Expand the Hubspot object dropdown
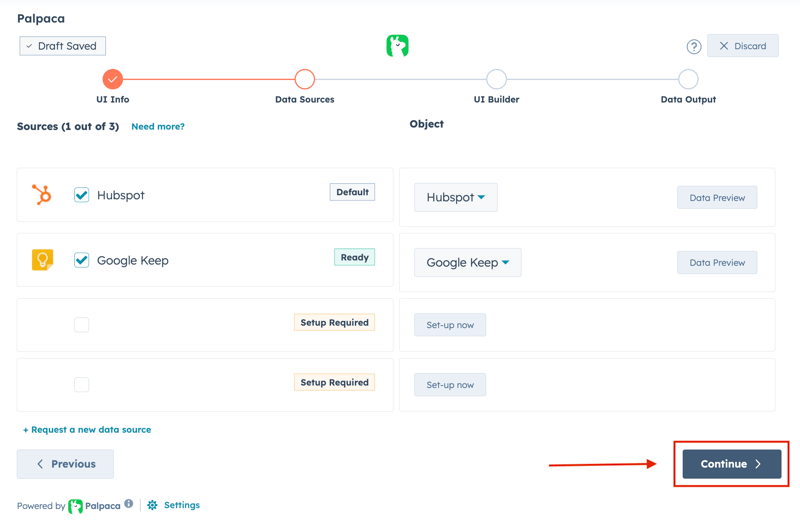This screenshot has height=525, width=800. click(456, 198)
